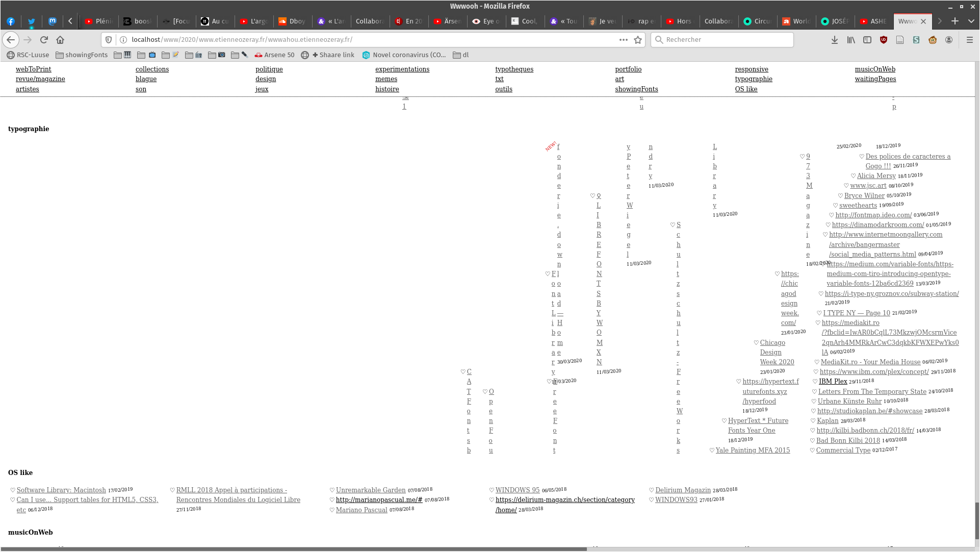Click the uBlock Origin shield icon
Screen dimensions: 980x552
coord(884,40)
